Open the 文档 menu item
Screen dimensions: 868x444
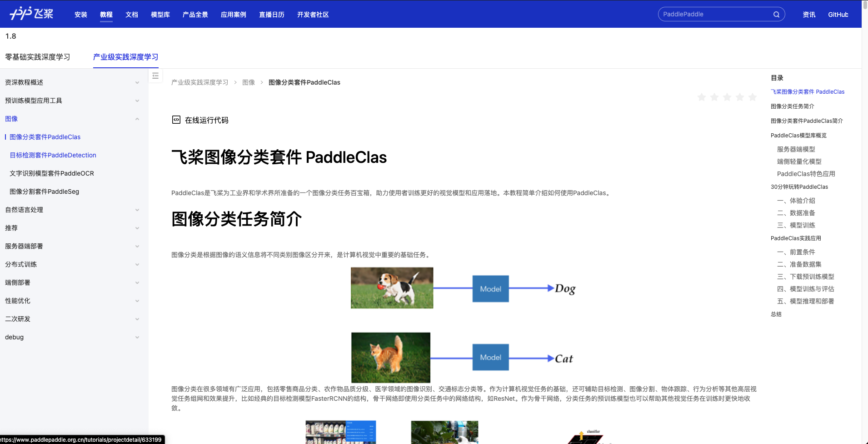(132, 15)
